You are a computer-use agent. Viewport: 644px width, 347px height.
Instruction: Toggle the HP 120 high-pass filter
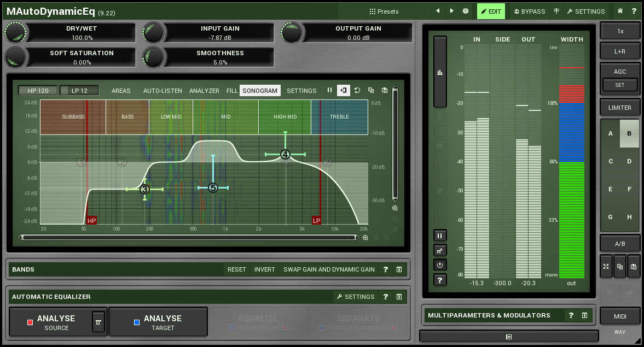pos(38,91)
